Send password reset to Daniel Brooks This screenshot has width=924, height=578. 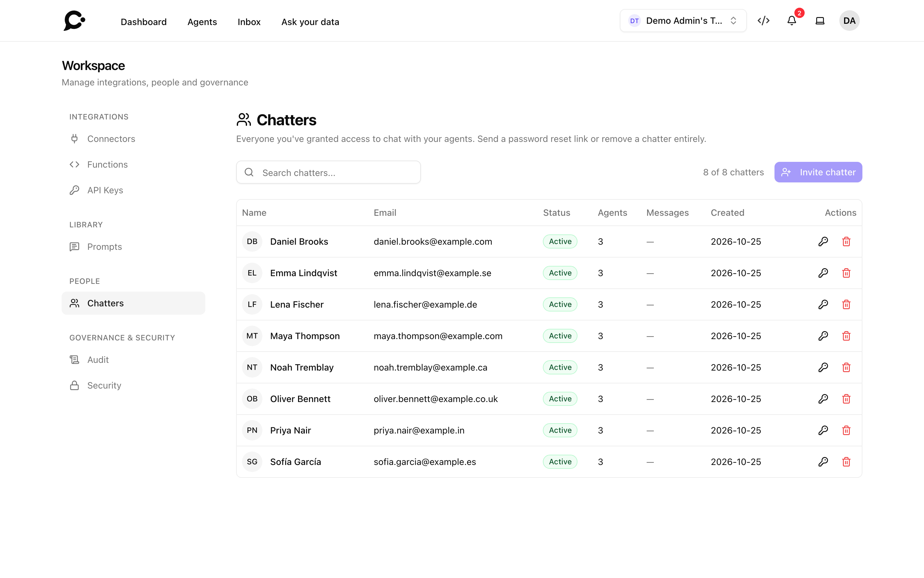(x=823, y=241)
